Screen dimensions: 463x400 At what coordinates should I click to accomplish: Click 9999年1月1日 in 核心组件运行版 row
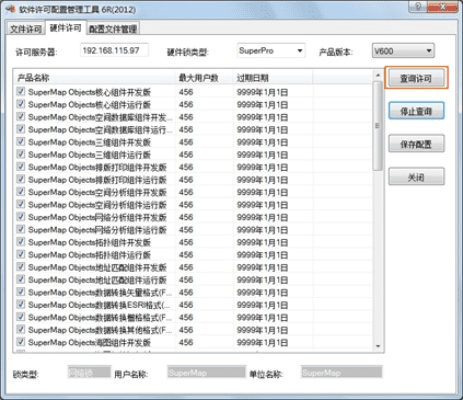pyautogui.click(x=262, y=105)
